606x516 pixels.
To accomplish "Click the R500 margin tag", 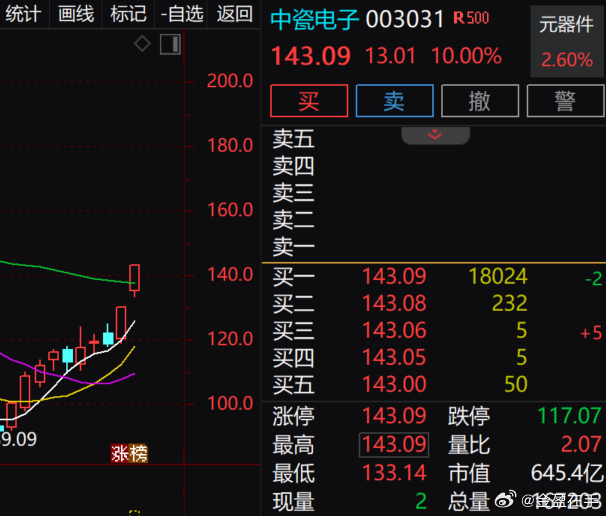I will coord(471,18).
